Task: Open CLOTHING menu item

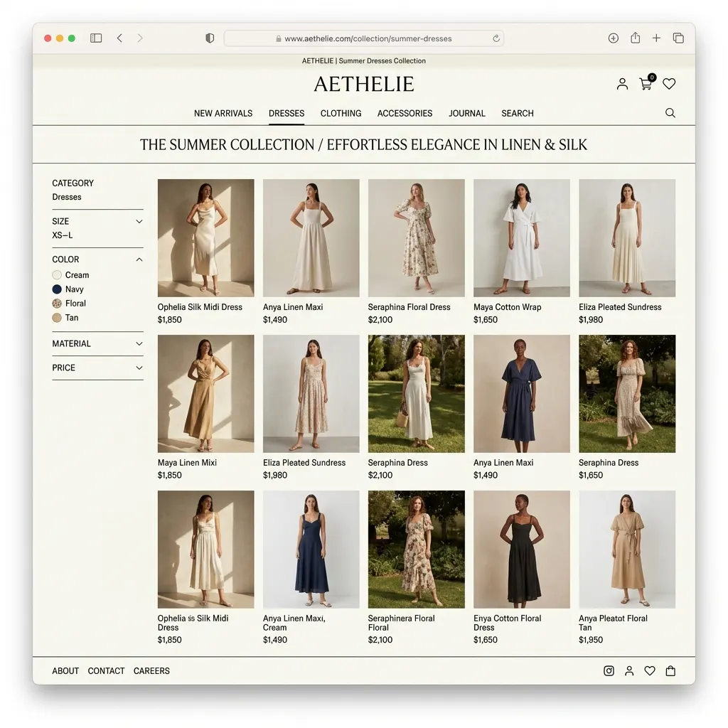Action: pyautogui.click(x=341, y=113)
